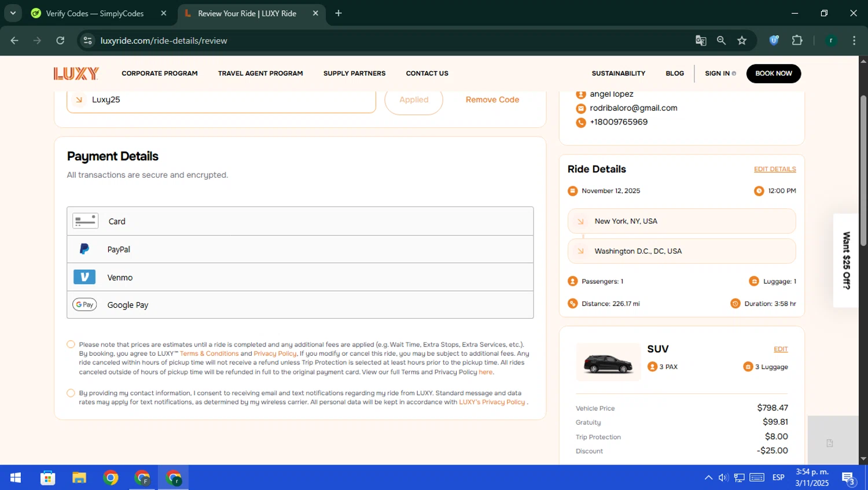Open a new browser tab
The height and width of the screenshot is (490, 868).
point(339,13)
